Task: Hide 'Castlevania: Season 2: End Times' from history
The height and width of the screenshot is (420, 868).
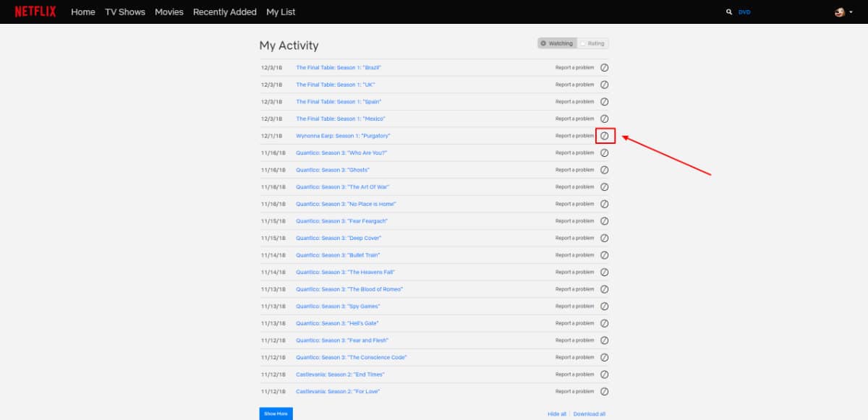Action: pyautogui.click(x=605, y=374)
